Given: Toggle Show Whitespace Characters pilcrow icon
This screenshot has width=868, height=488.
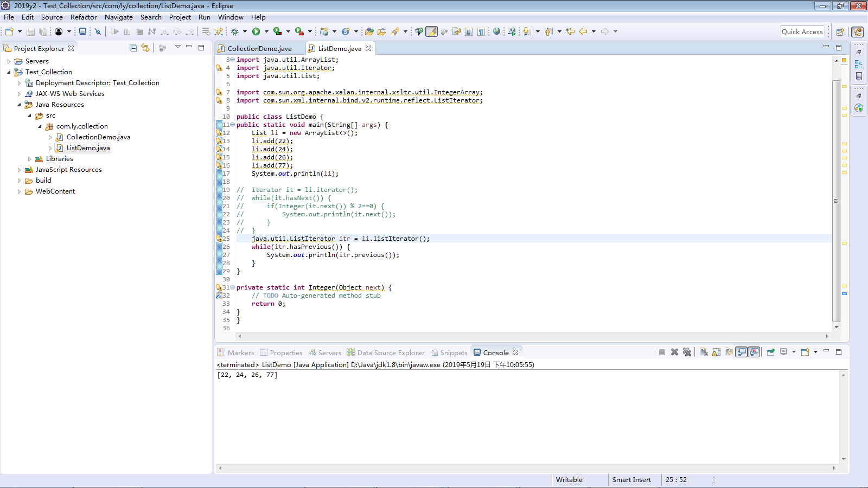Looking at the screenshot, I should point(481,31).
